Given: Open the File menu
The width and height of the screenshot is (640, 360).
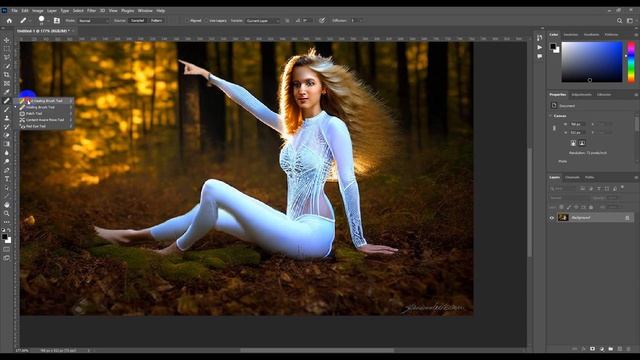Looking at the screenshot, I should [x=14, y=11].
